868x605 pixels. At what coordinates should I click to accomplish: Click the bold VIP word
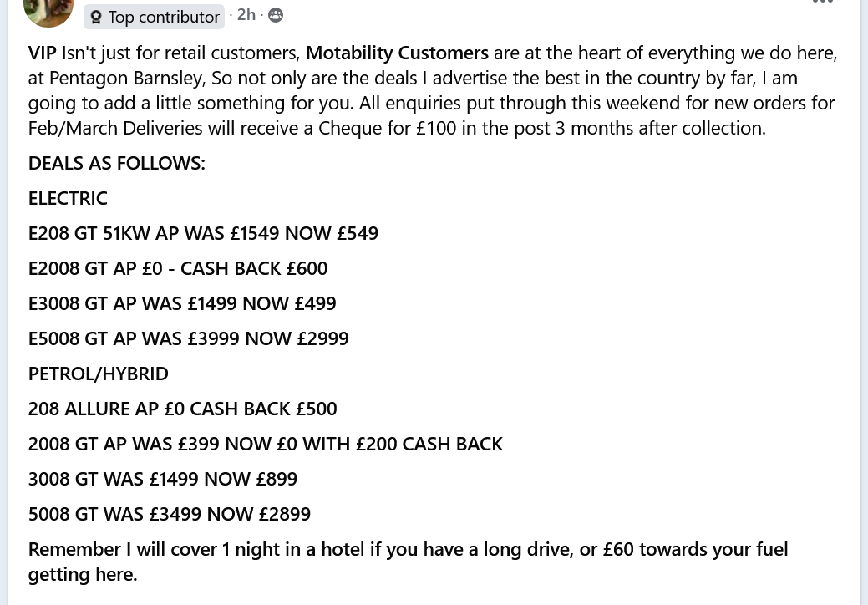point(42,53)
